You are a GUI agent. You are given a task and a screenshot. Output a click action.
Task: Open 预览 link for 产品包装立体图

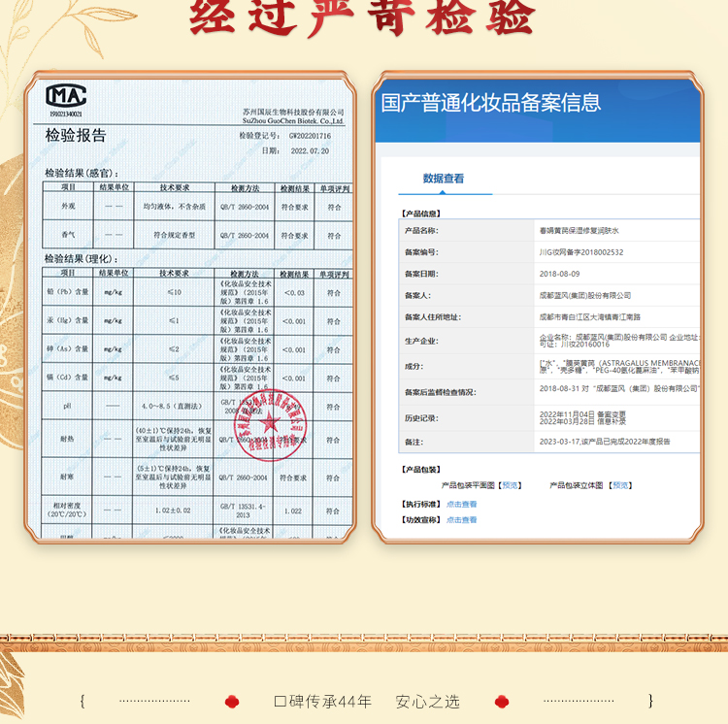point(620,485)
